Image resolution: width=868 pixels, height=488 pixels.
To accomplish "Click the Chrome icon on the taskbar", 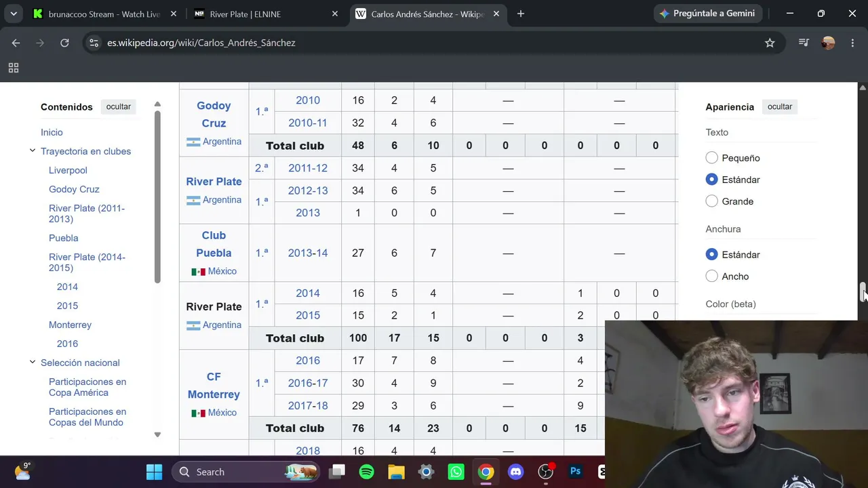I will (486, 472).
